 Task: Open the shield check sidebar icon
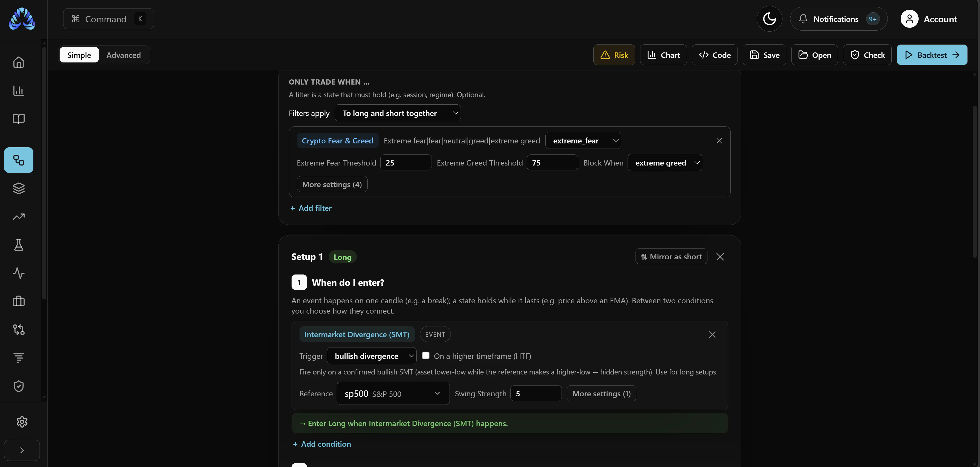19,386
